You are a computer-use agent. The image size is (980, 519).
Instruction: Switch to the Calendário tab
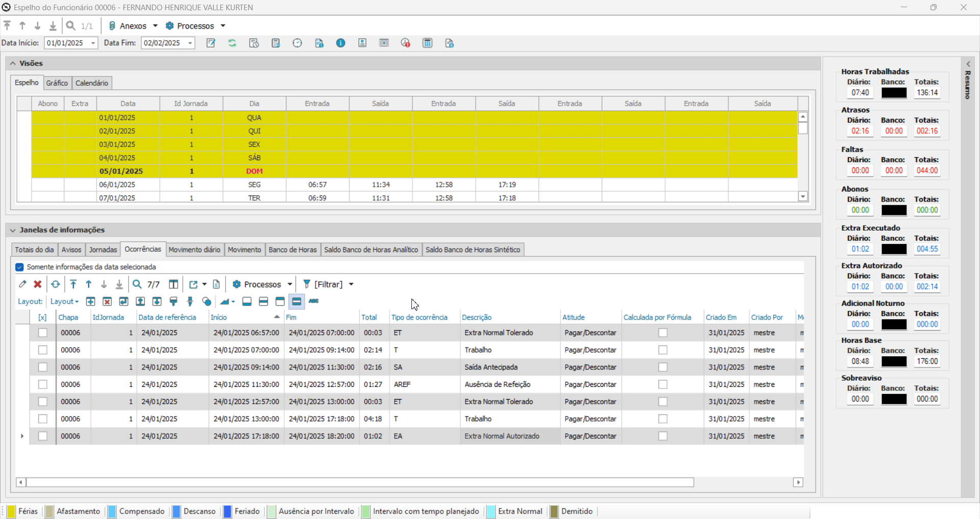tap(92, 83)
